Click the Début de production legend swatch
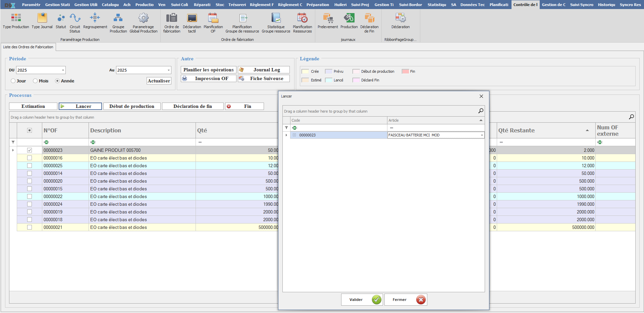This screenshot has height=313, width=644. point(356,71)
